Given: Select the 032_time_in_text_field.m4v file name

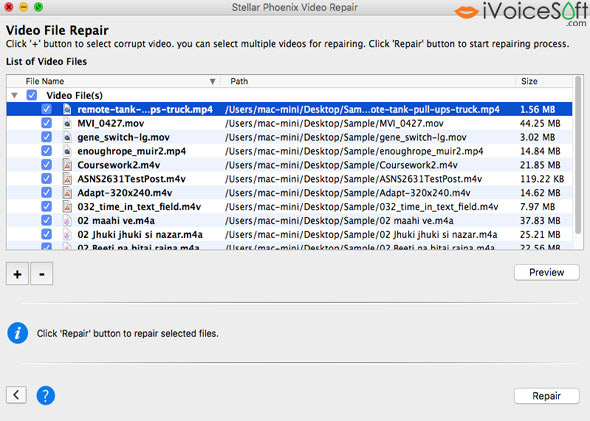Looking at the screenshot, I should (139, 207).
